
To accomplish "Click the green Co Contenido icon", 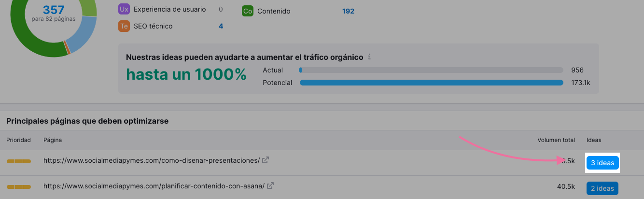I will click(x=248, y=11).
